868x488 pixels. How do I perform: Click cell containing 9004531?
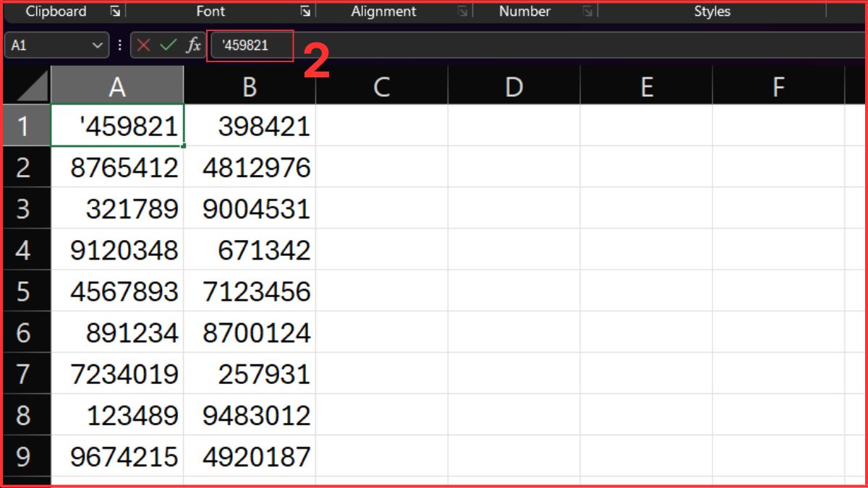250,208
